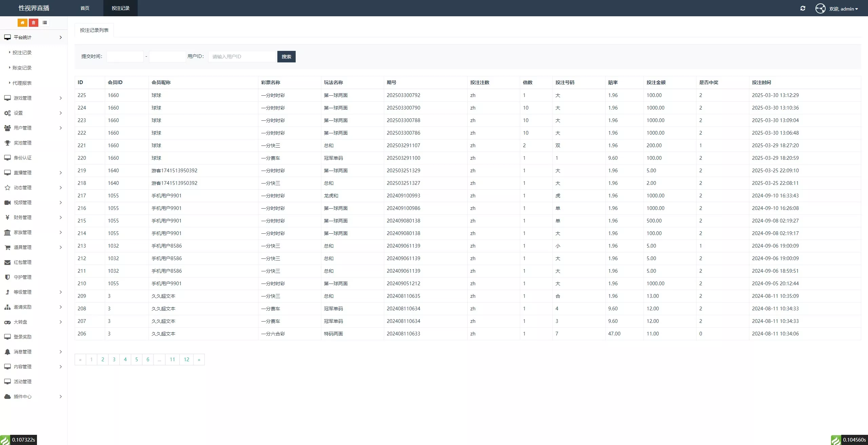Open 红包管理 envelope menu item

point(22,262)
